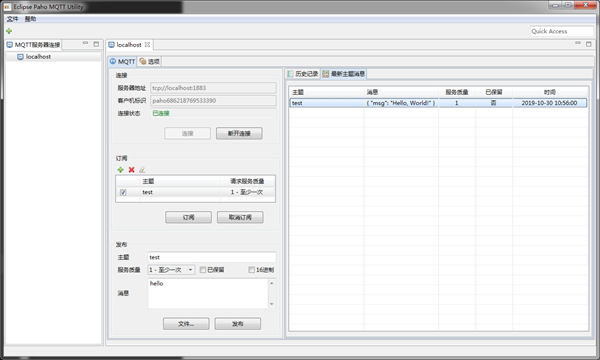Select localhost connection in the tree
Screen dimensions: 600x360
coord(38,57)
